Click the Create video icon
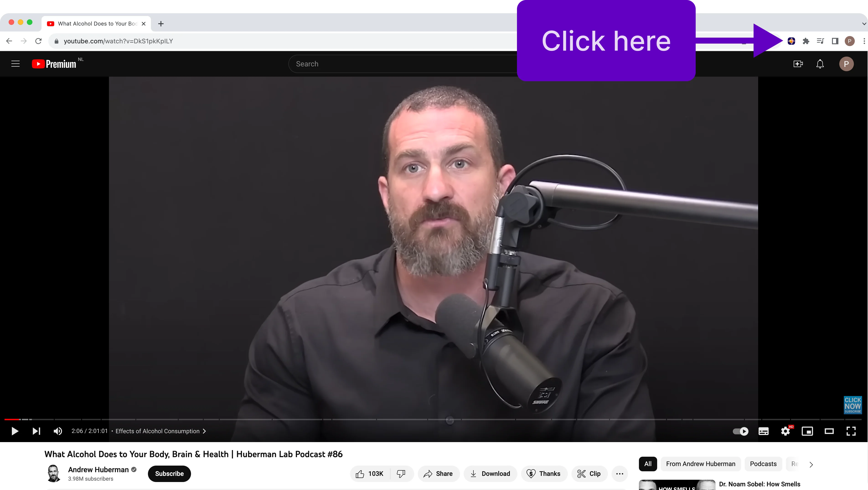Image resolution: width=868 pixels, height=490 pixels. 798,64
